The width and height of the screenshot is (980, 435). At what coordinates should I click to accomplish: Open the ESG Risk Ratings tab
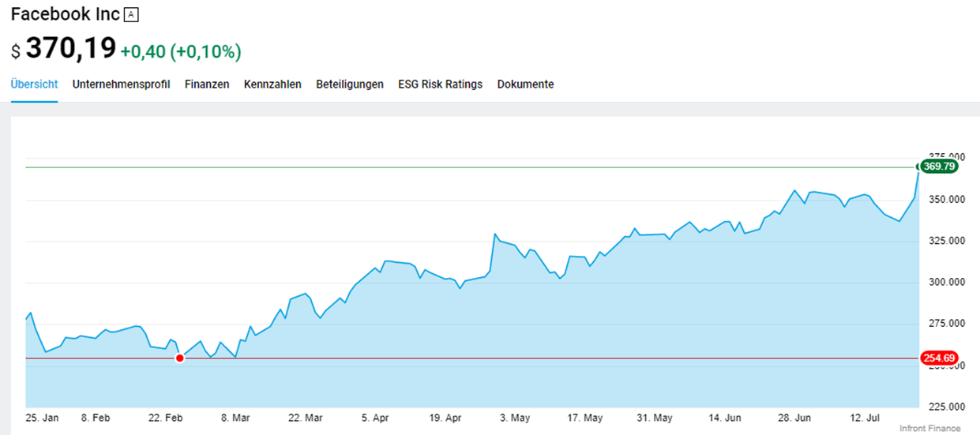point(440,84)
